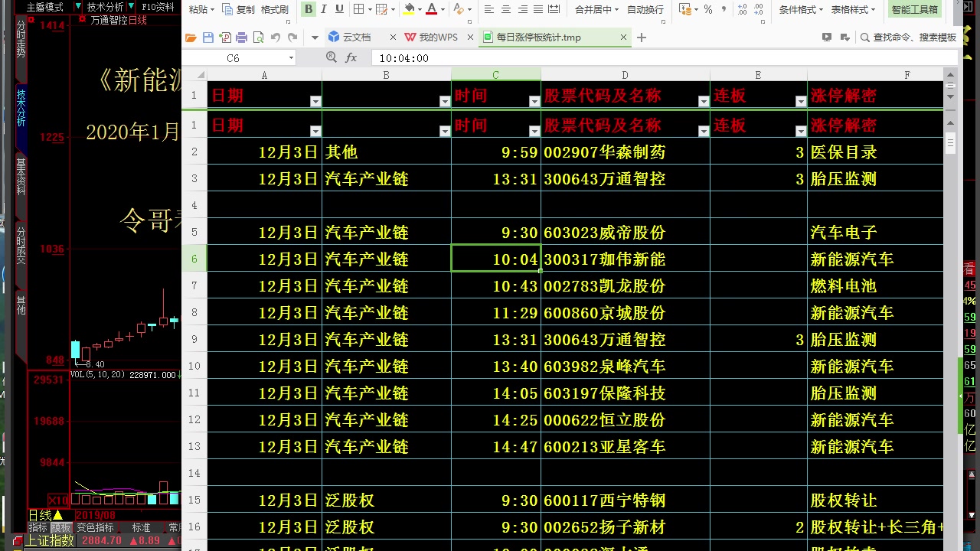Image resolution: width=980 pixels, height=551 pixels.
Task: Click comma thousands separator icon
Action: point(724,9)
